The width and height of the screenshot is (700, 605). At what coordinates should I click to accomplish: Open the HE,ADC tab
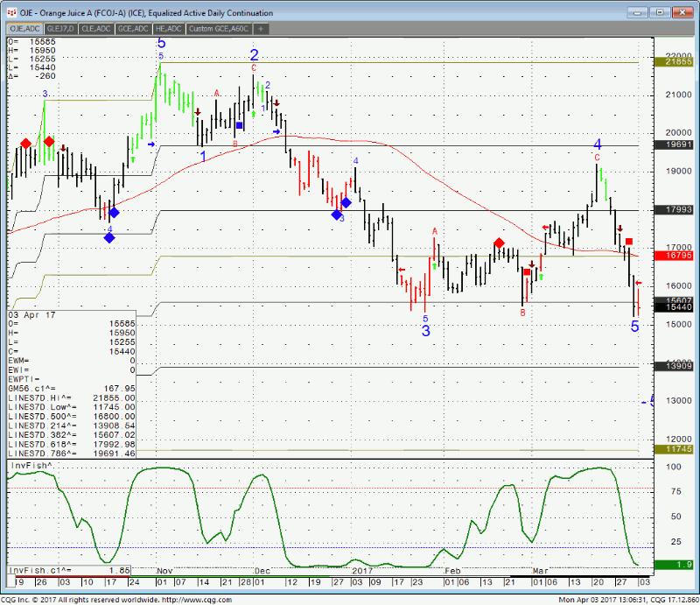(168, 29)
